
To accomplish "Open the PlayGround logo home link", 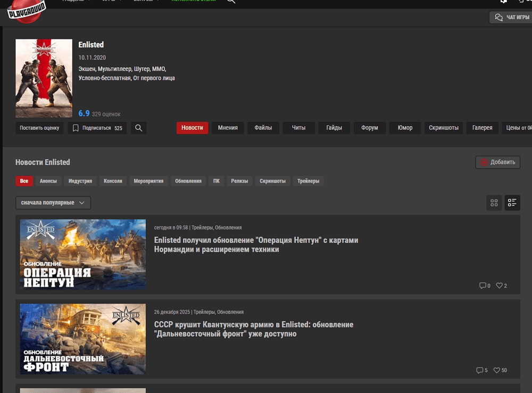I will coord(27,11).
